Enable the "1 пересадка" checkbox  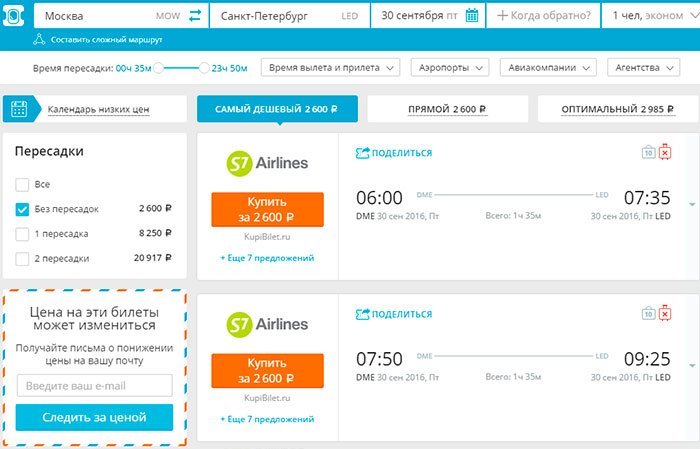22,234
